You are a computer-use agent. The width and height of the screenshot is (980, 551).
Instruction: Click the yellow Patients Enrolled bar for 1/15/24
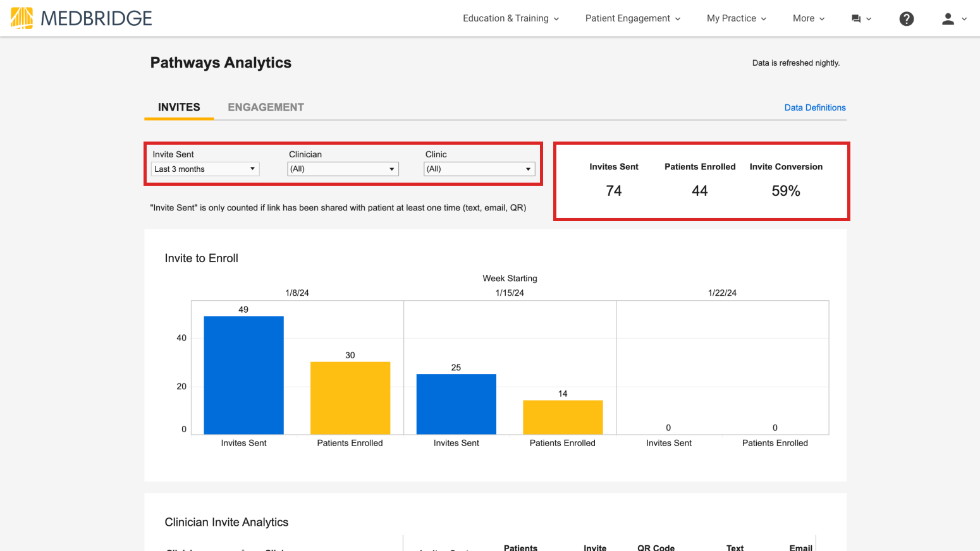563,417
